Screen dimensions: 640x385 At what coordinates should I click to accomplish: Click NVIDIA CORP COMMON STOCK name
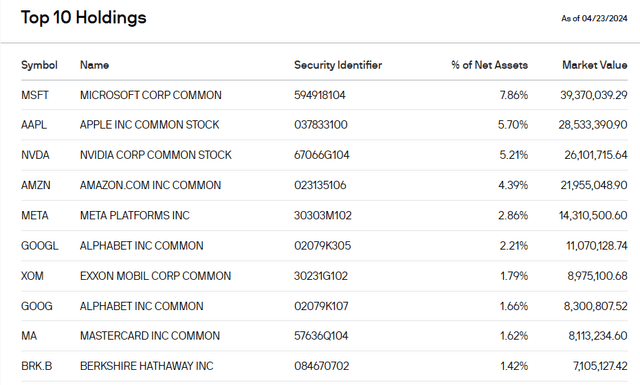click(x=156, y=155)
